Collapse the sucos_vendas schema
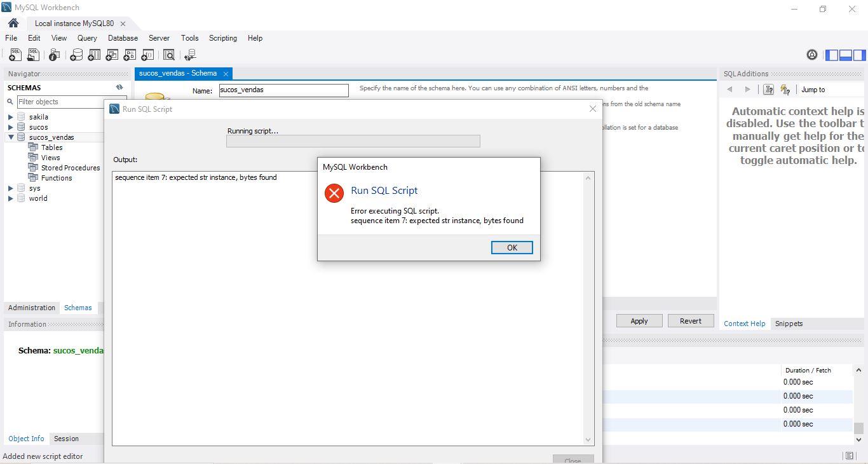The image size is (868, 464). (x=11, y=137)
